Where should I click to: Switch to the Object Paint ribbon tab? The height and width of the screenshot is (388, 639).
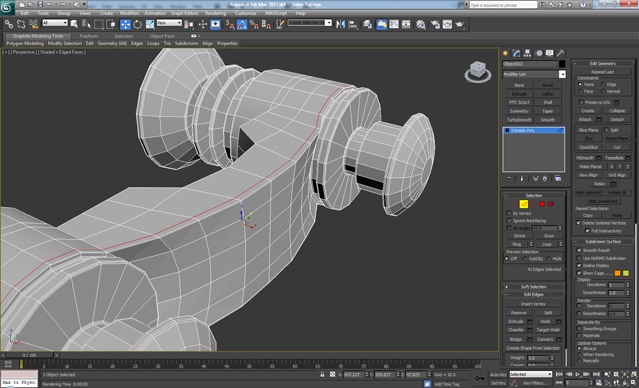pos(162,36)
